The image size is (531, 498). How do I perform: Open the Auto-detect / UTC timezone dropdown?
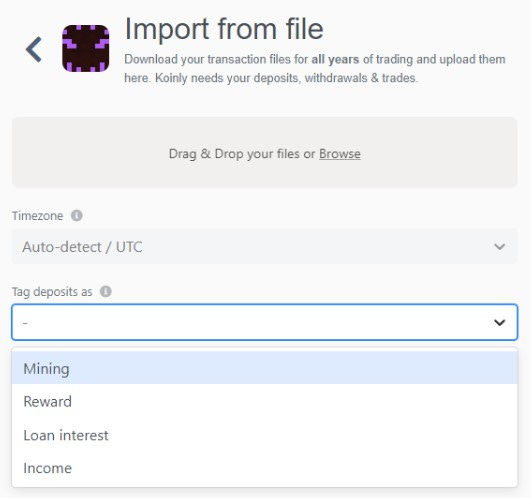click(x=264, y=246)
